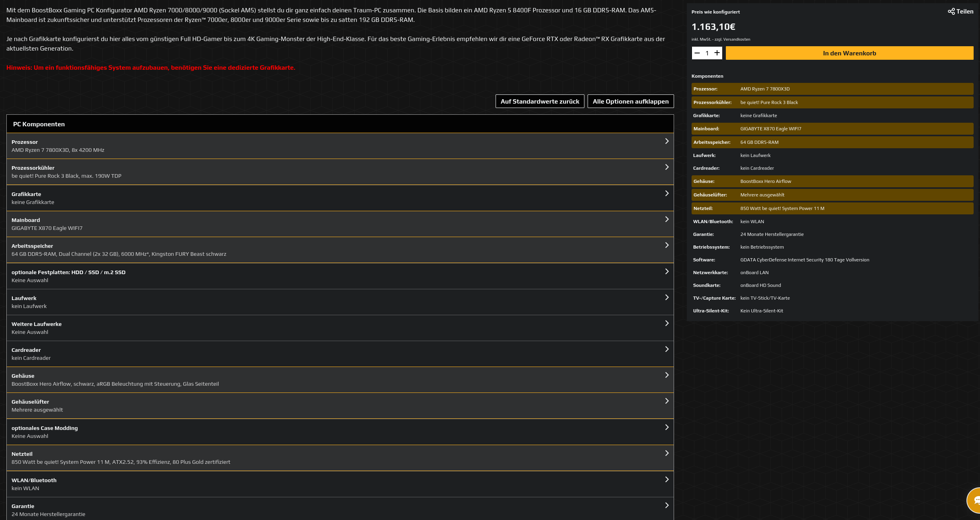The width and height of the screenshot is (980, 520).
Task: Click Alle Optionen aufklappen button
Action: [x=631, y=101]
